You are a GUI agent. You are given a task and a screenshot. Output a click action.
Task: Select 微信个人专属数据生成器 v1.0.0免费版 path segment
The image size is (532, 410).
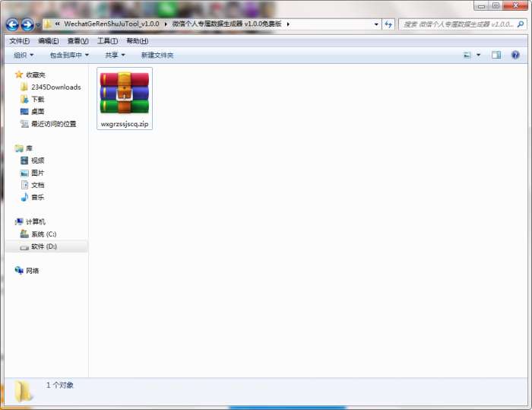pos(226,24)
